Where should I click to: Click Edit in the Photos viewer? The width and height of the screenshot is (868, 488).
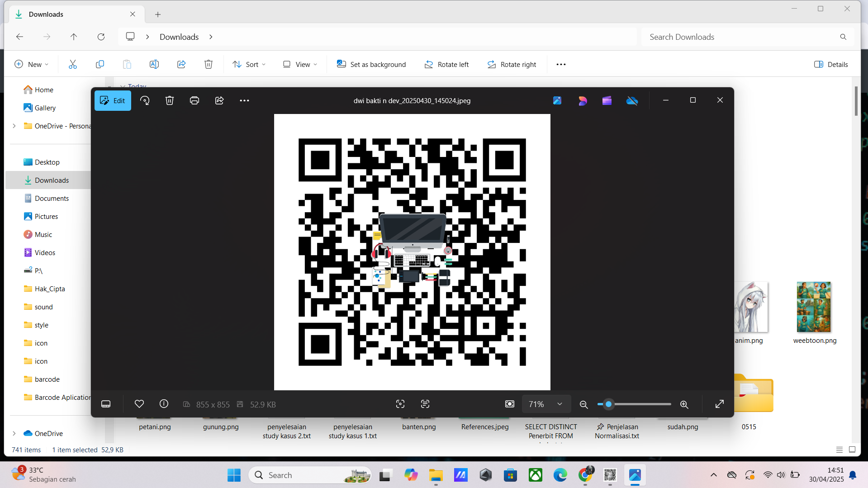[113, 100]
